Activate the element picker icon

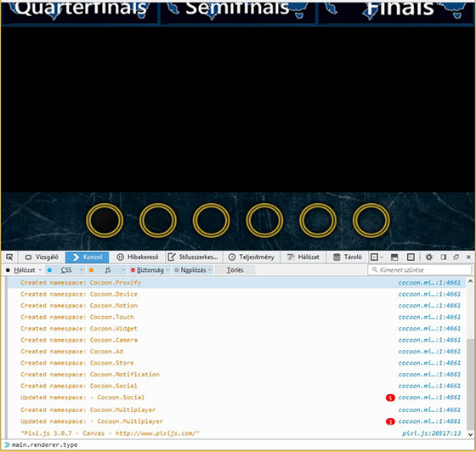(x=9, y=257)
